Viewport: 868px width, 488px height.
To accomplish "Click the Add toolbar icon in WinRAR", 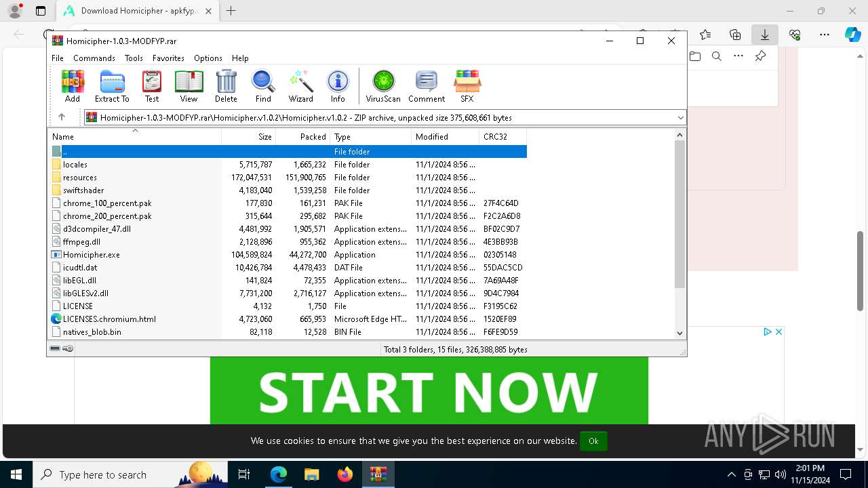I will click(73, 86).
